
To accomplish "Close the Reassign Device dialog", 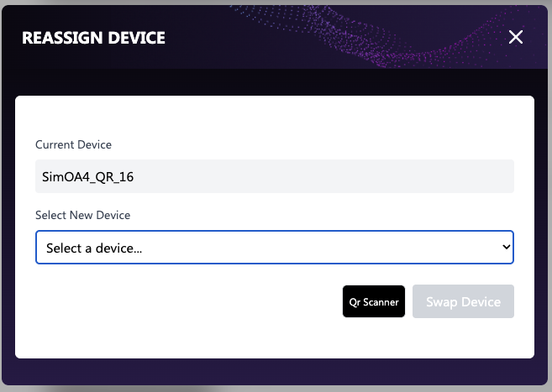I will click(516, 37).
